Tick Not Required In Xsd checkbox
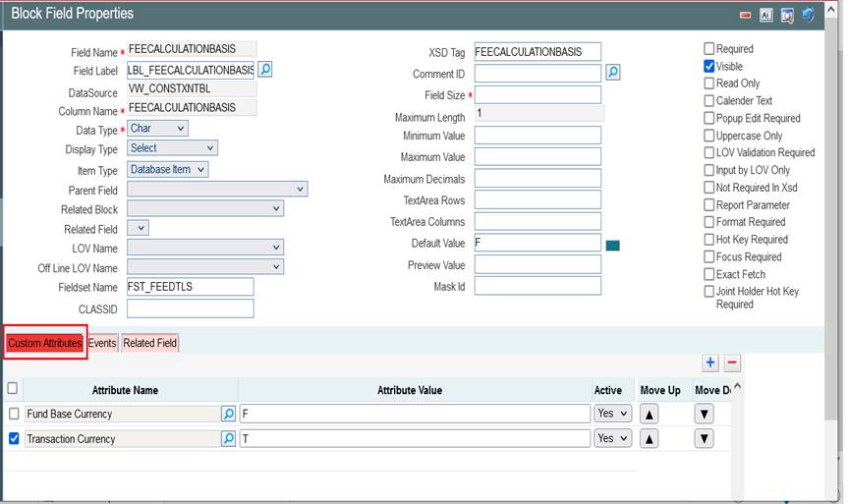Viewport: 849px width, 504px height. pos(708,188)
